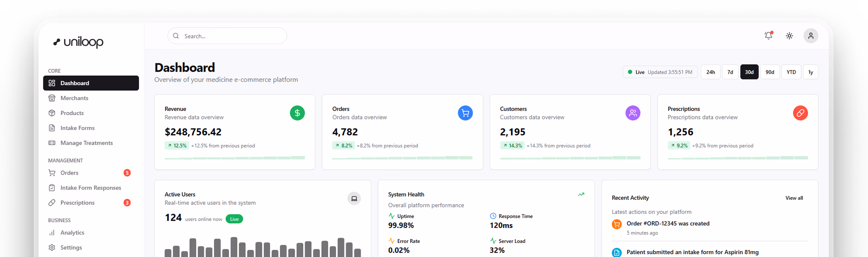The width and height of the screenshot is (868, 257).
Task: Go to Intake Forms
Action: pyautogui.click(x=91, y=128)
